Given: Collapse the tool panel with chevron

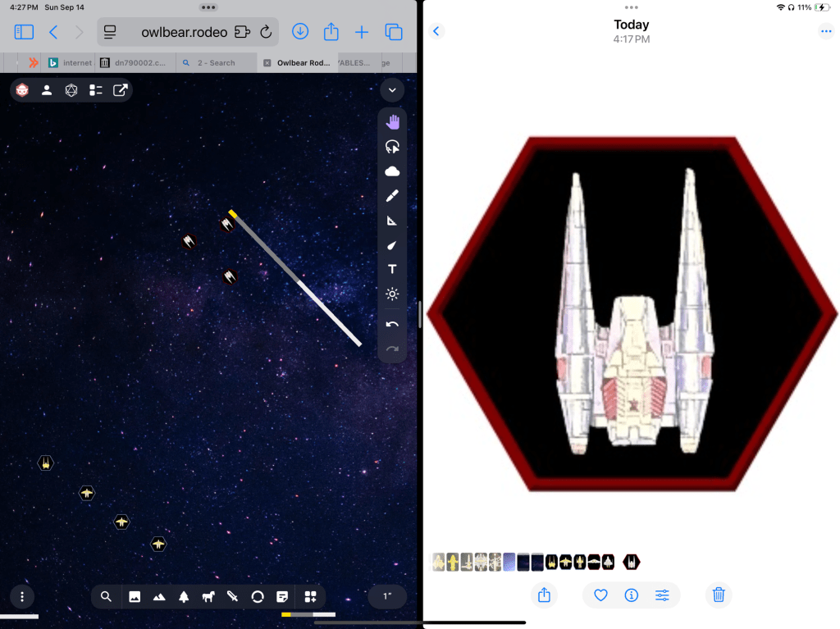Looking at the screenshot, I should coord(392,90).
